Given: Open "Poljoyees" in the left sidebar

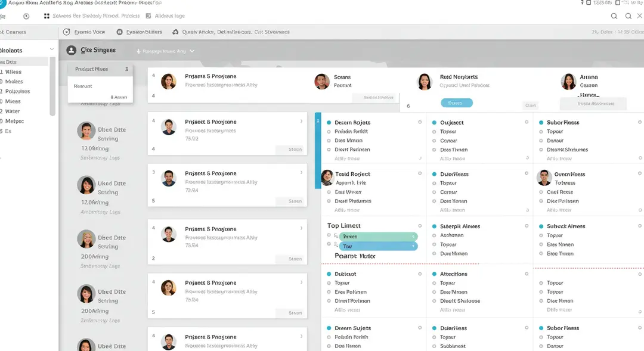Looking at the screenshot, I should [x=17, y=92].
